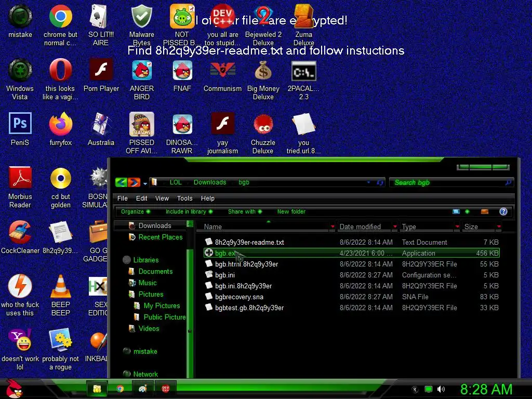Image resolution: width=532 pixels, height=399 pixels.
Task: Refresh the folder with address bar button
Action: [x=380, y=182]
